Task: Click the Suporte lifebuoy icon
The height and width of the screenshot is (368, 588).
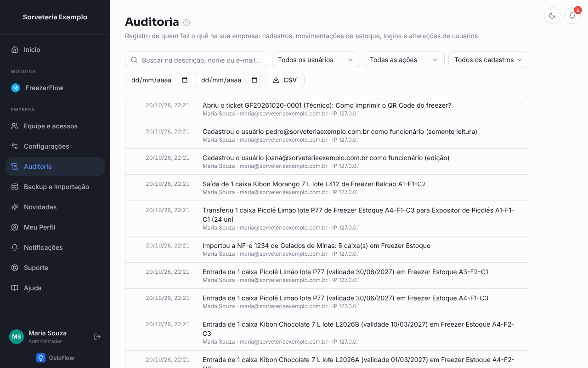Action: pyautogui.click(x=15, y=268)
